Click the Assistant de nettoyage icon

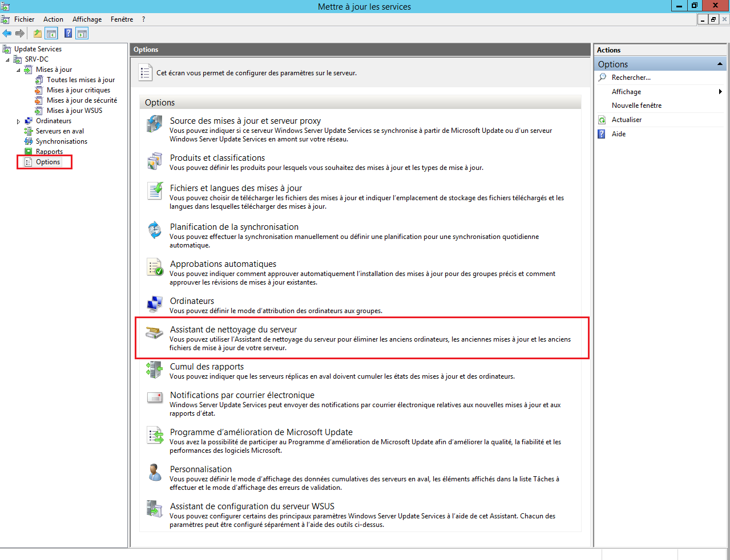tap(155, 332)
